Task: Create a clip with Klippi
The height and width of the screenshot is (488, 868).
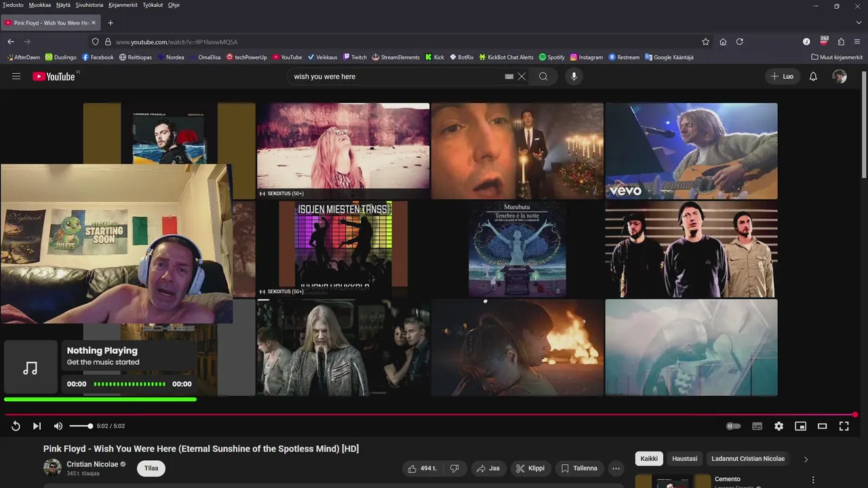Action: click(x=530, y=468)
